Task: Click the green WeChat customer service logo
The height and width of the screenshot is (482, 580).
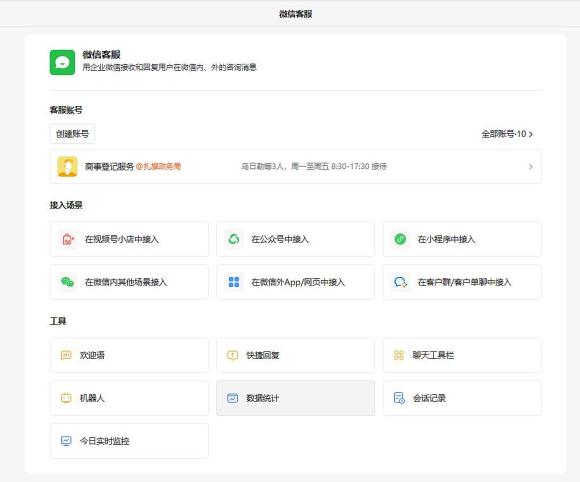Action: [62, 63]
